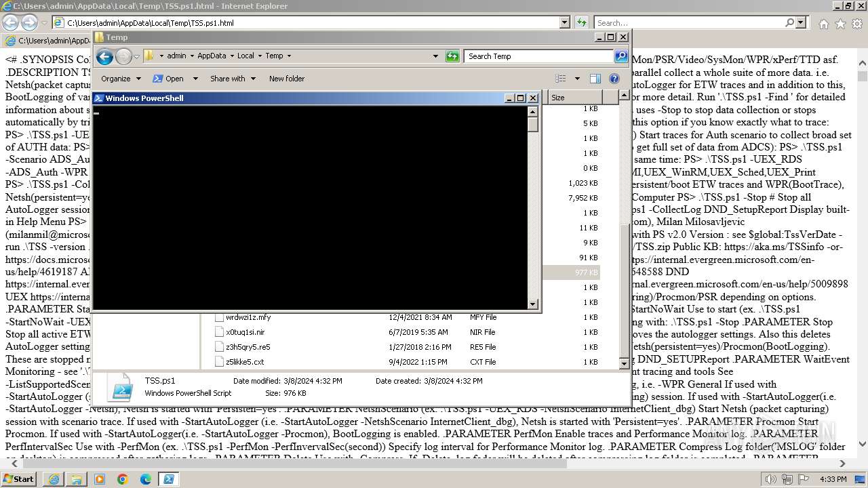
Task: Click New folder button
Action: (286, 79)
